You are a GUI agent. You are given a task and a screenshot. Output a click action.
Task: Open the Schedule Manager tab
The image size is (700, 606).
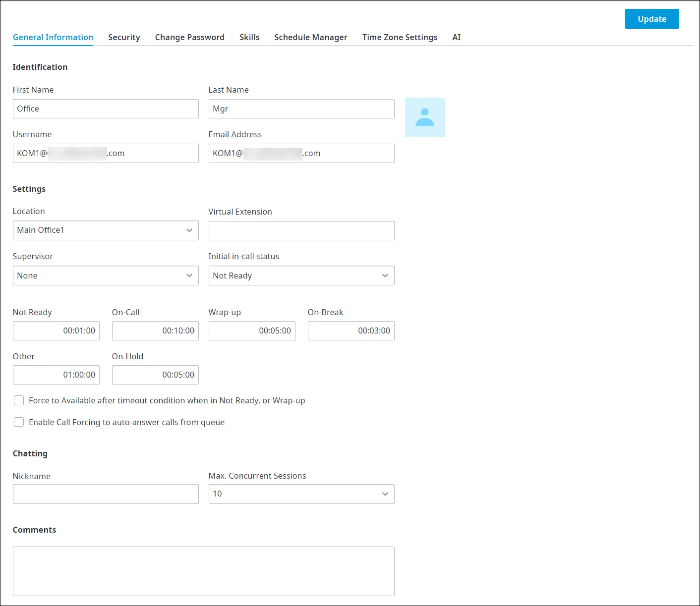(x=311, y=37)
